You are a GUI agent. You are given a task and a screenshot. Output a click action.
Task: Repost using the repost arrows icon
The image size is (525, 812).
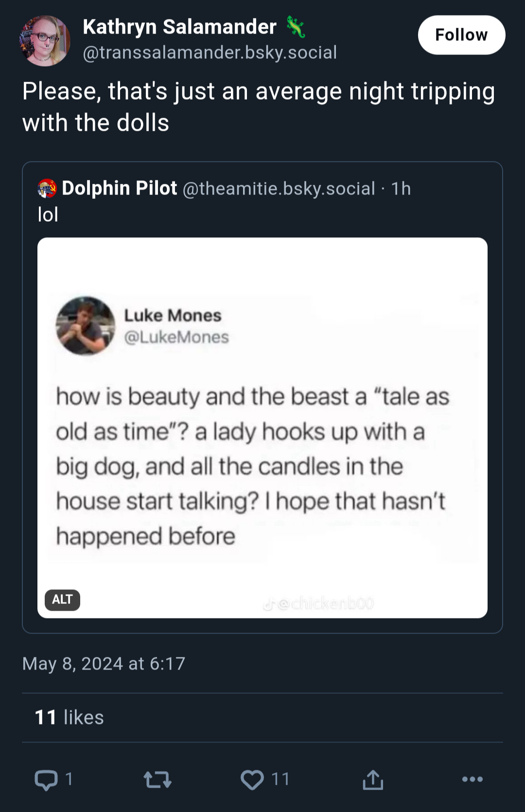[x=157, y=780]
